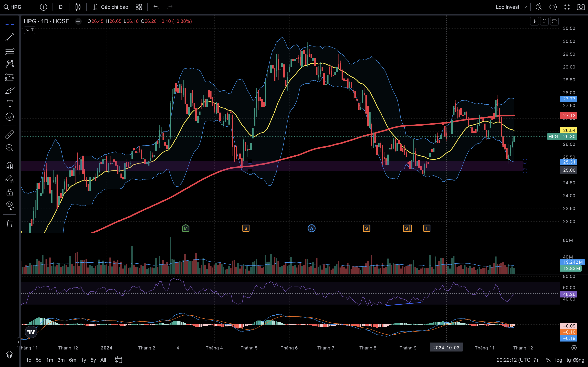The width and height of the screenshot is (588, 367).
Task: Open the Fibonacci retracement tool
Action: point(9,51)
